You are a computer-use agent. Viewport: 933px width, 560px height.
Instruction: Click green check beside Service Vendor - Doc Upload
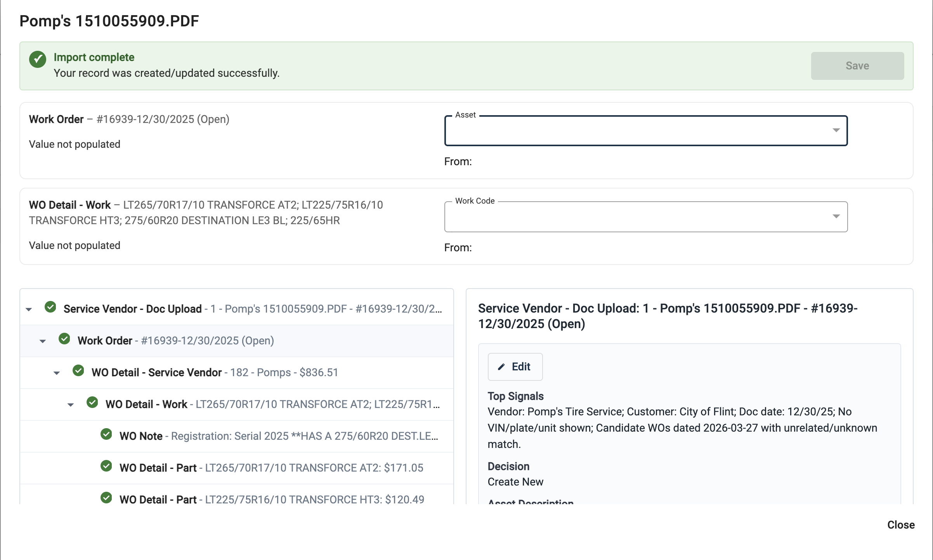pos(50,307)
